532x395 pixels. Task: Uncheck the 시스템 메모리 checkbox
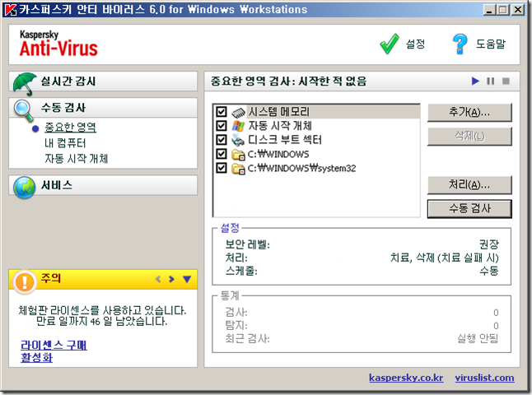tap(222, 112)
